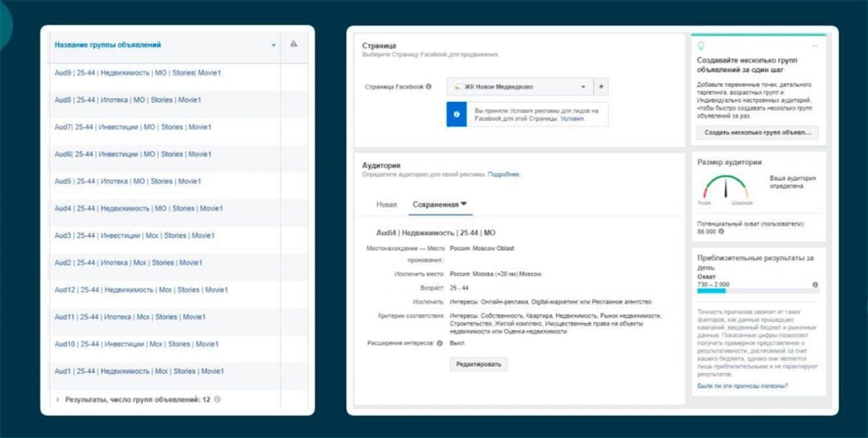Click the plus icon to add a Facebook page
868x438 pixels.
click(x=600, y=87)
